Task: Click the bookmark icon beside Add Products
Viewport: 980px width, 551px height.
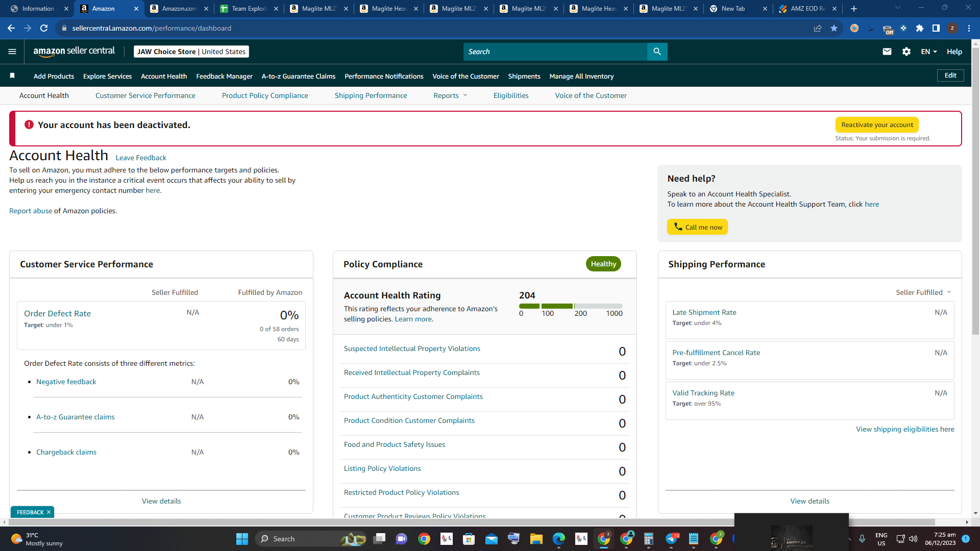Action: (12, 76)
